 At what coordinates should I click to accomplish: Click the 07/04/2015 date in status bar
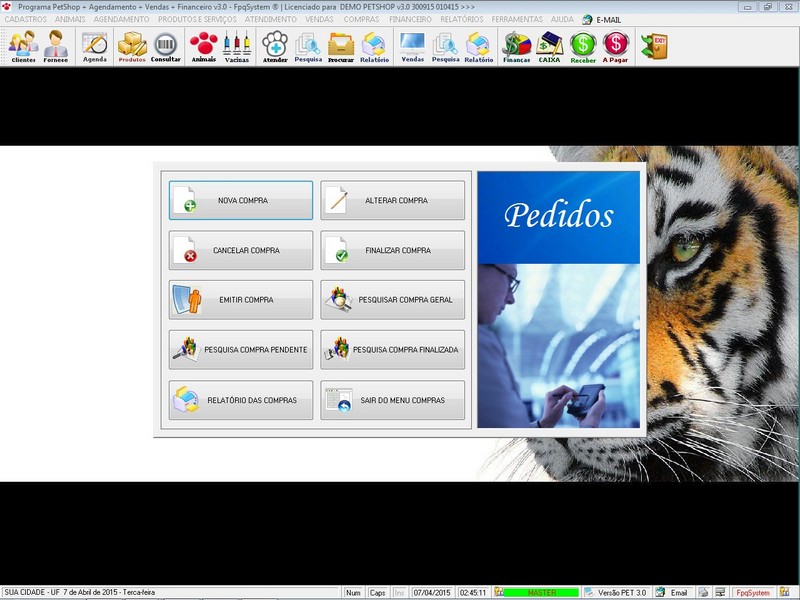(x=432, y=592)
